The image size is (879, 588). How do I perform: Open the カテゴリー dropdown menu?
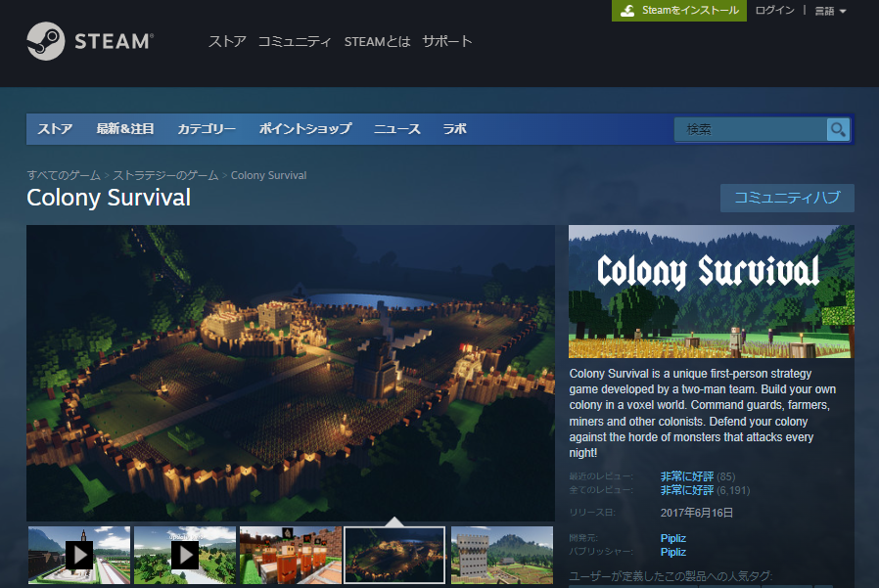tap(207, 129)
